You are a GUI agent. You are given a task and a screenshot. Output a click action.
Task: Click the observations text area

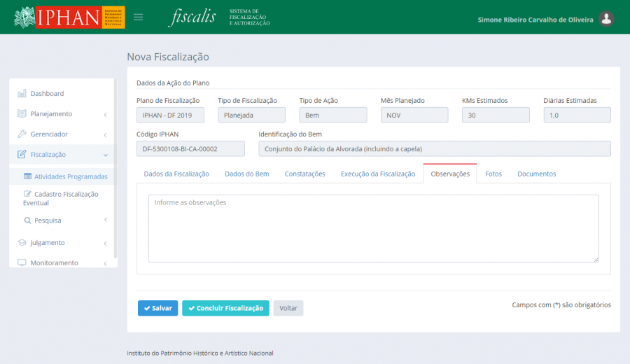[373, 228]
